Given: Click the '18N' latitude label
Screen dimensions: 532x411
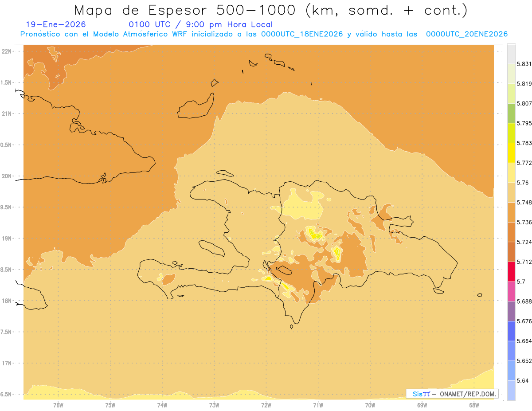Looking at the screenshot, I should (7, 301).
